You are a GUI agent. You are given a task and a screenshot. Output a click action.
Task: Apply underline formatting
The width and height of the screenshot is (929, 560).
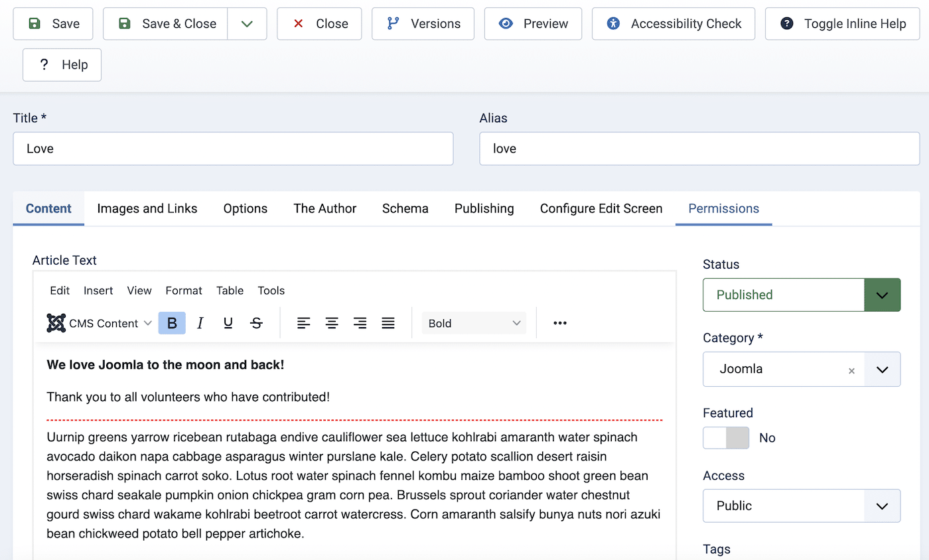click(228, 323)
